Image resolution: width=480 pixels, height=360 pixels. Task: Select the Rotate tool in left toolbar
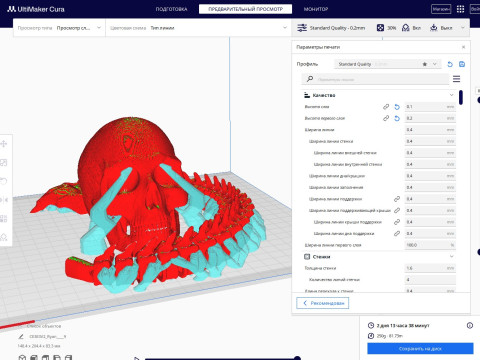tap(4, 181)
